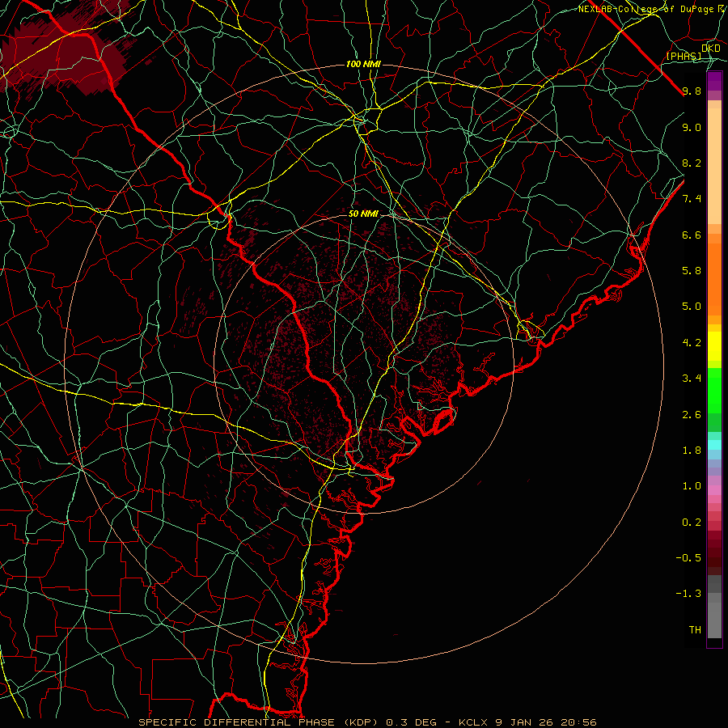Click the '9 JAN 26 20:56' timestamp
The height and width of the screenshot is (728, 728).
[x=546, y=722]
